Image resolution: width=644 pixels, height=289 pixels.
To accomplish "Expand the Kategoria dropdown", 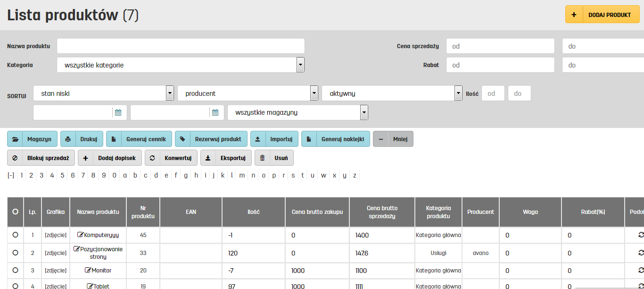I will 300,65.
